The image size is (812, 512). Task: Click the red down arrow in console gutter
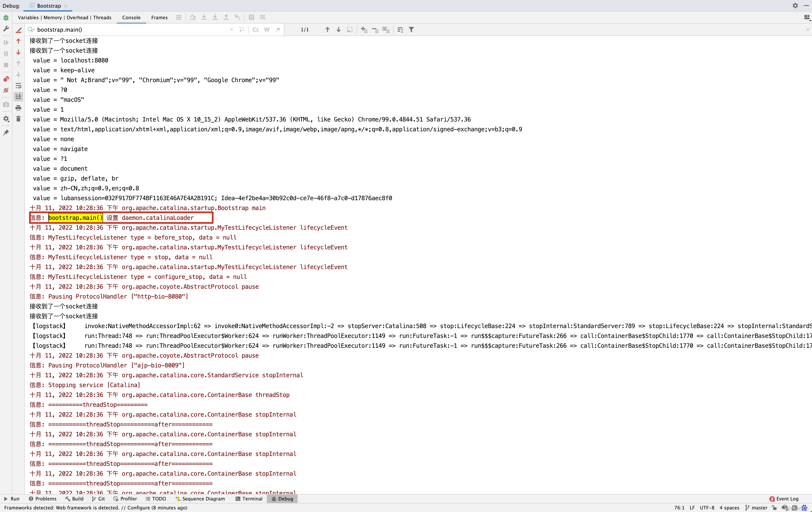click(19, 52)
